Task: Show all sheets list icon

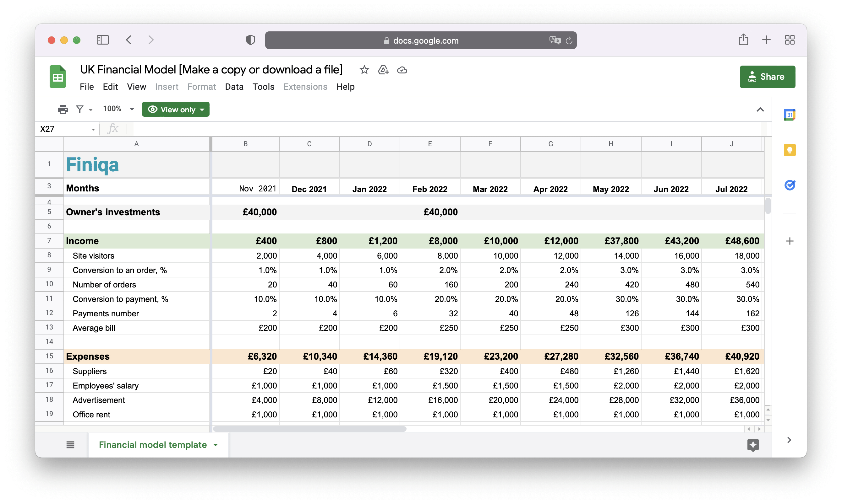Action: click(70, 445)
